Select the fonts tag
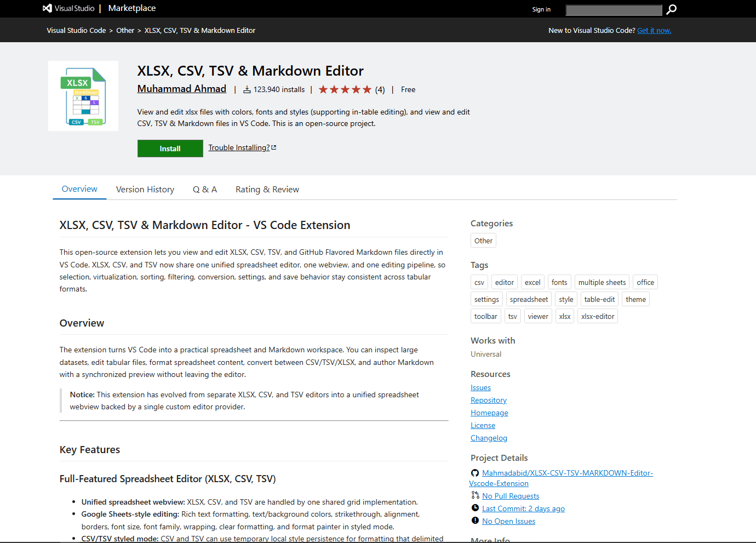The image size is (756, 543). point(559,282)
